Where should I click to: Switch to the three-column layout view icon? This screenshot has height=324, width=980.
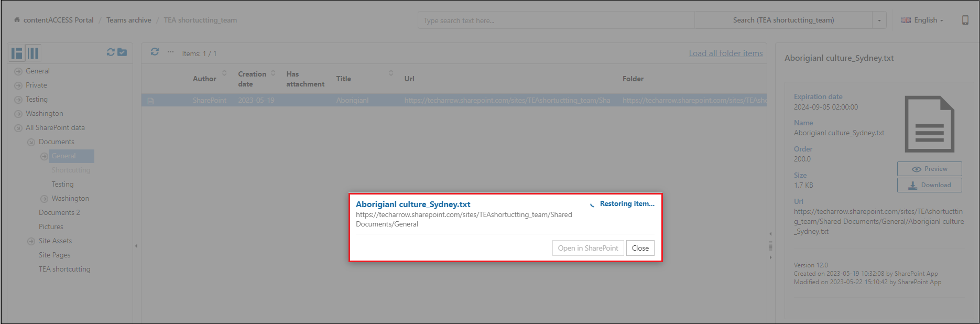pyautogui.click(x=33, y=53)
